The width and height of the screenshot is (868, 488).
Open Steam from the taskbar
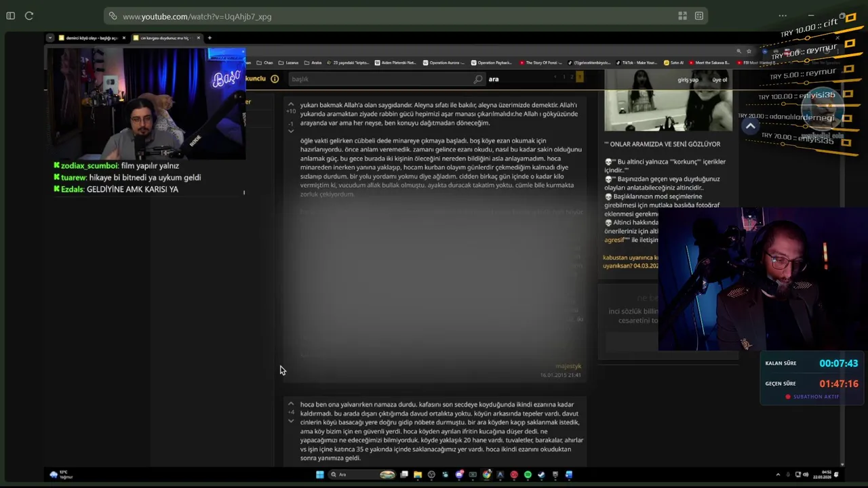(x=541, y=474)
